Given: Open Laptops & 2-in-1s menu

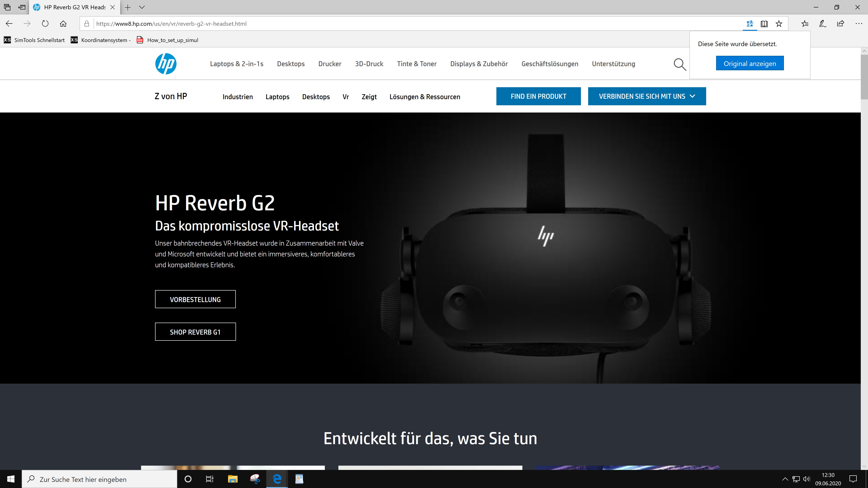Looking at the screenshot, I should point(236,64).
